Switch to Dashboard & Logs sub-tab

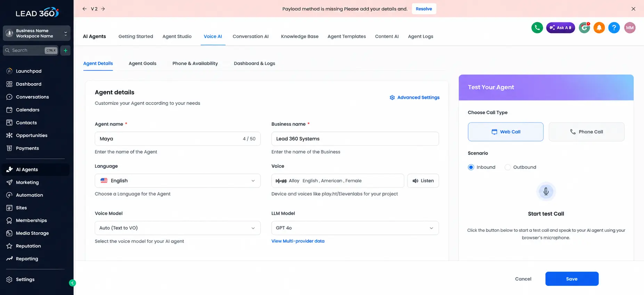click(x=254, y=64)
